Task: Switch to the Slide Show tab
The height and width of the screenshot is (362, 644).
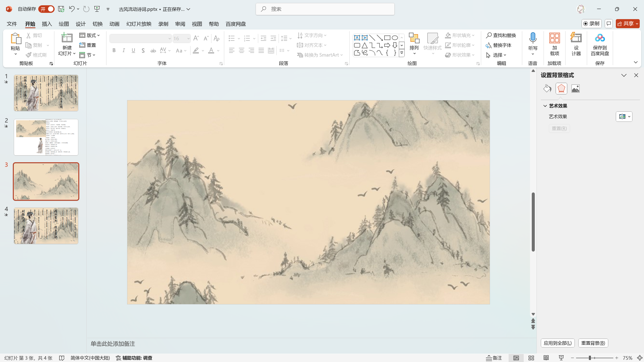Action: [x=139, y=24]
